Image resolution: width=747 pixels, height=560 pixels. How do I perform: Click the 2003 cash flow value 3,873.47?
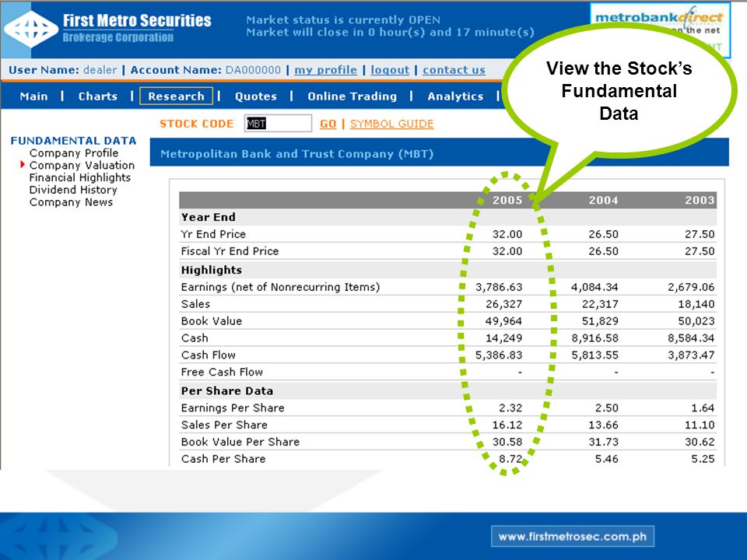point(691,355)
